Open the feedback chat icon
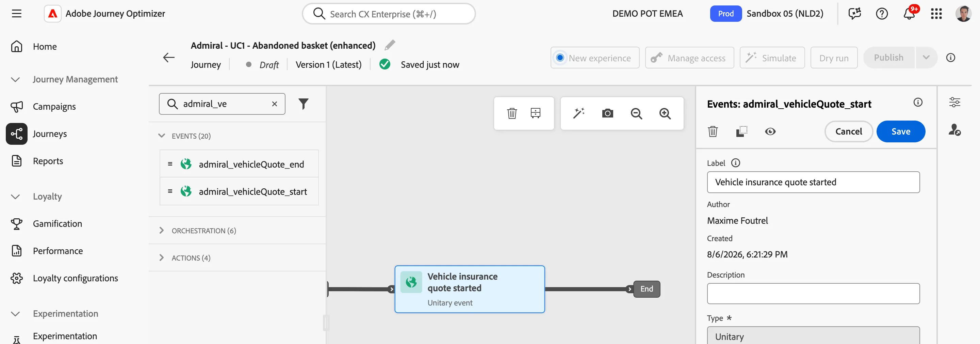Screen dimensions: 980x344 click(854, 14)
